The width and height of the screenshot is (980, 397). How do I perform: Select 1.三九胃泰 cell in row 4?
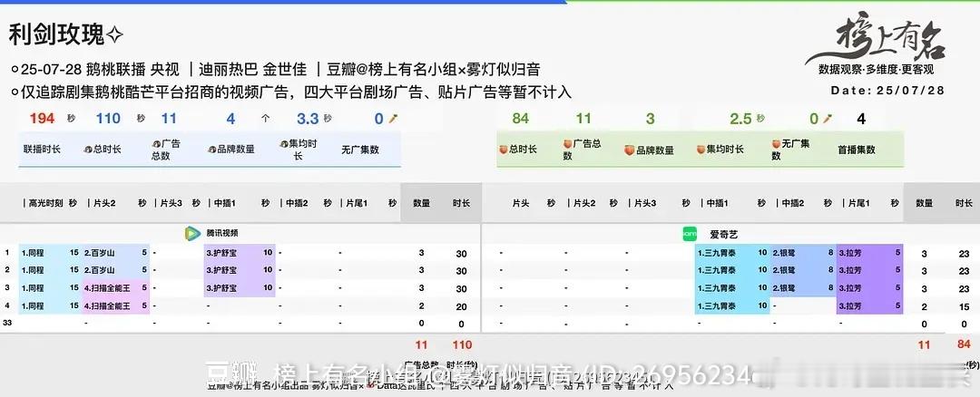733,305
